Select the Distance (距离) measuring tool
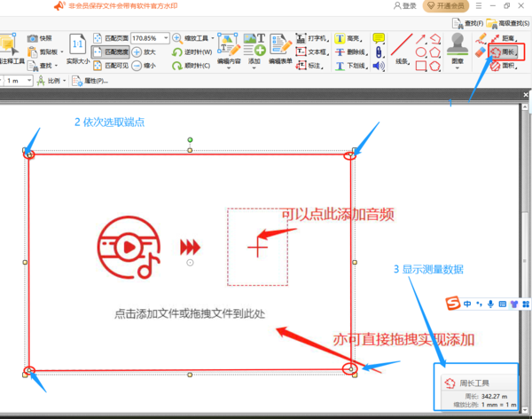 click(x=504, y=38)
